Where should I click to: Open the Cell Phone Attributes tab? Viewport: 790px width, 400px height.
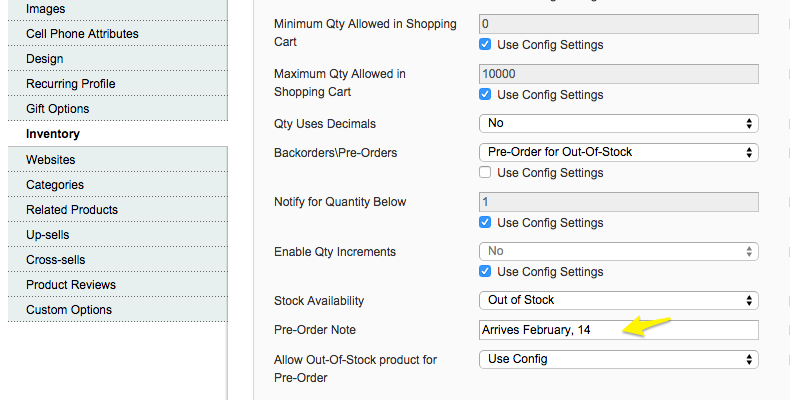tap(118, 34)
